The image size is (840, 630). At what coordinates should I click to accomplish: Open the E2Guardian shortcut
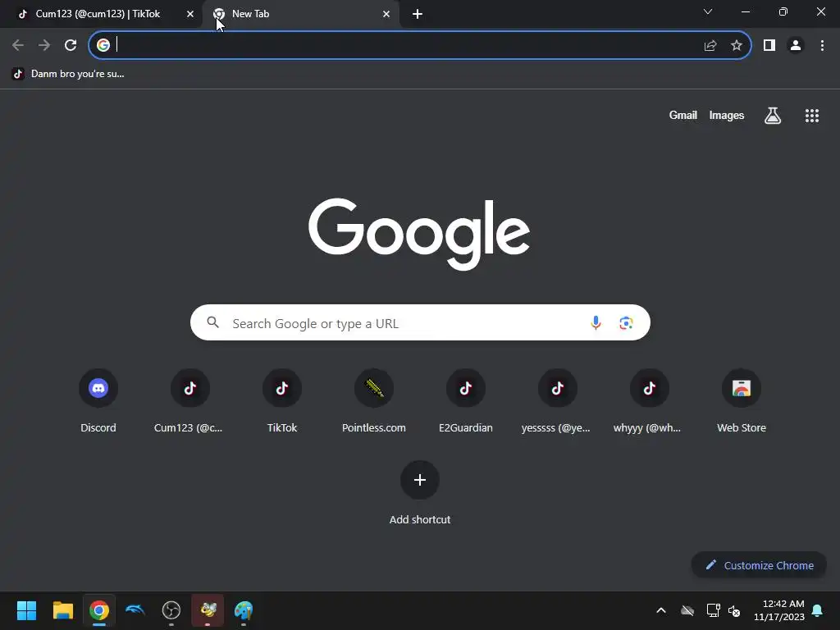466,402
